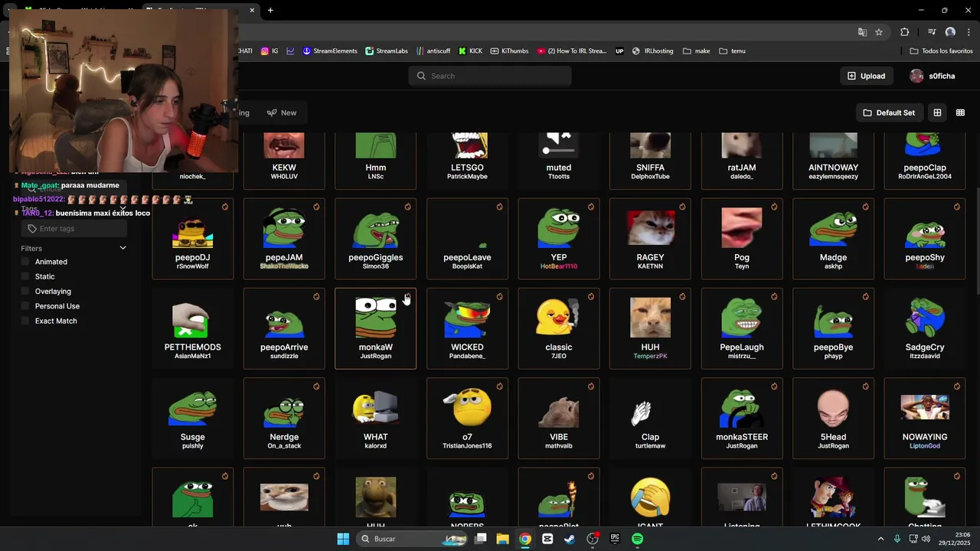
Task: Click the flame icon on 5Head card
Action: (865, 386)
